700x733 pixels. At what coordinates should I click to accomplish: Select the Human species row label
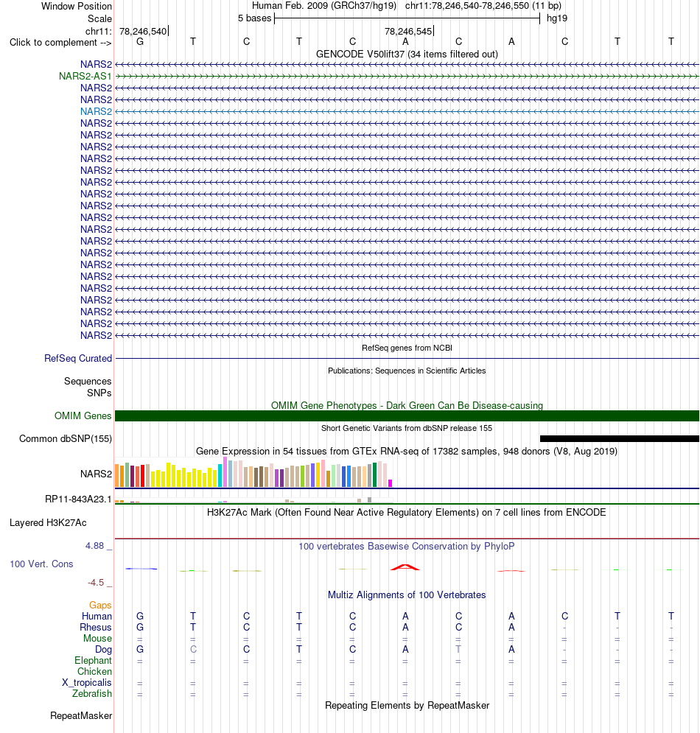pos(97,617)
